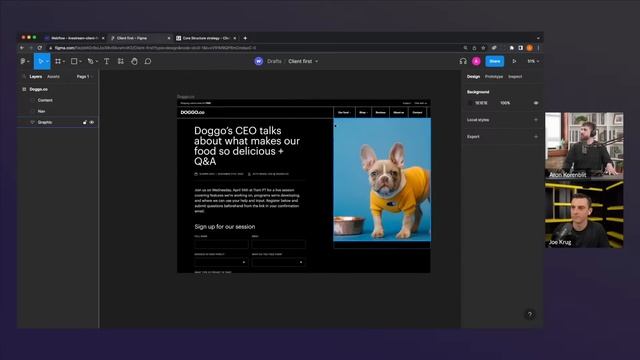This screenshot has height=360, width=640.
Task: Open the Move tool dropdown arrow
Action: (47, 61)
